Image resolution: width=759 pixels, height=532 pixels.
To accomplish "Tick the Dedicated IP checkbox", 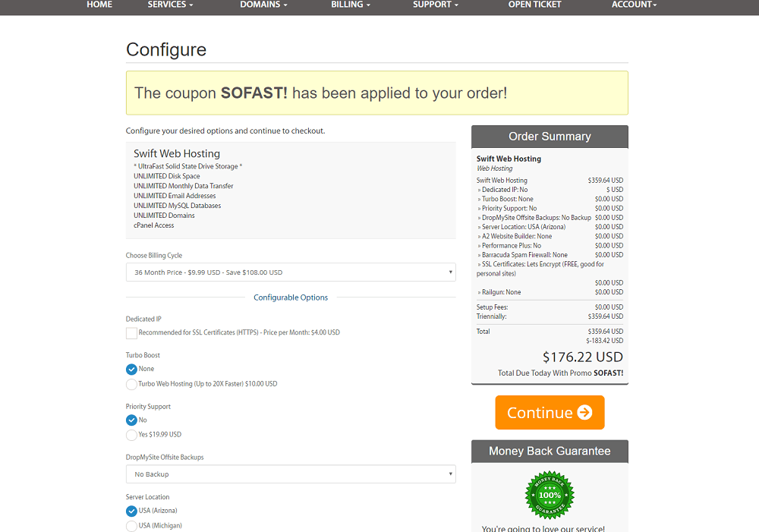I will [x=131, y=333].
